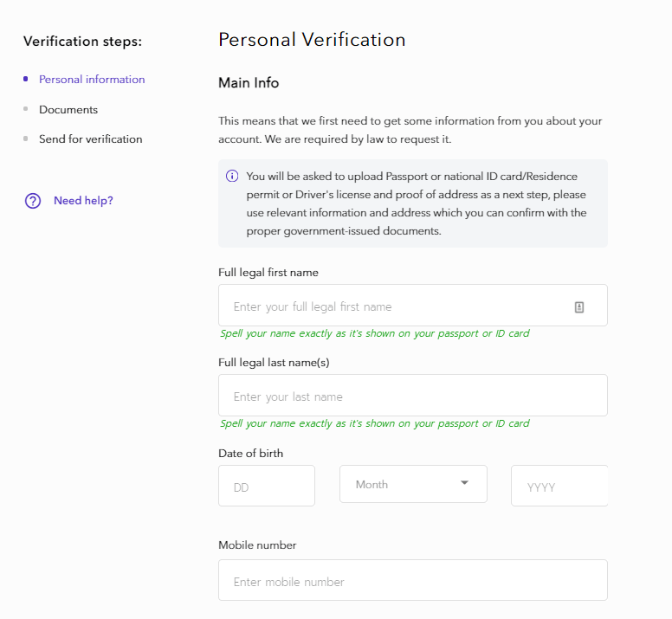This screenshot has width=672, height=619.
Task: Click the Mobile number label
Action: [x=257, y=545]
